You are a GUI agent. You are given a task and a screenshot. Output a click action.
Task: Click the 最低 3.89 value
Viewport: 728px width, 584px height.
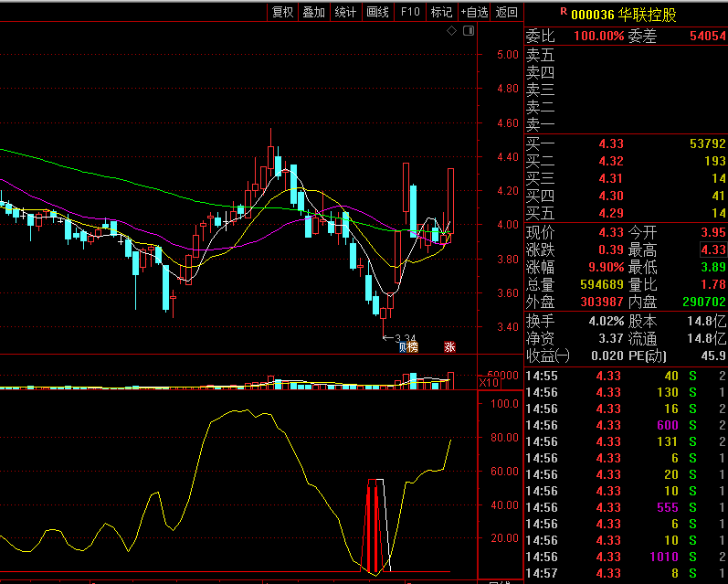coord(713,267)
